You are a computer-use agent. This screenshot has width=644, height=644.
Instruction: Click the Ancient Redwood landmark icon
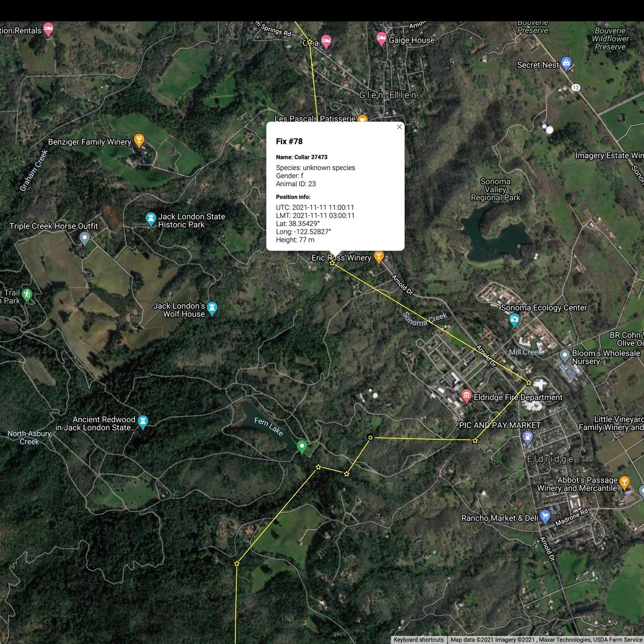[143, 422]
